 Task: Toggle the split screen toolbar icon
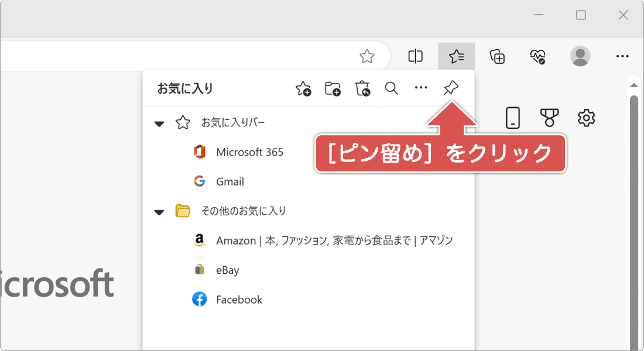pos(416,56)
